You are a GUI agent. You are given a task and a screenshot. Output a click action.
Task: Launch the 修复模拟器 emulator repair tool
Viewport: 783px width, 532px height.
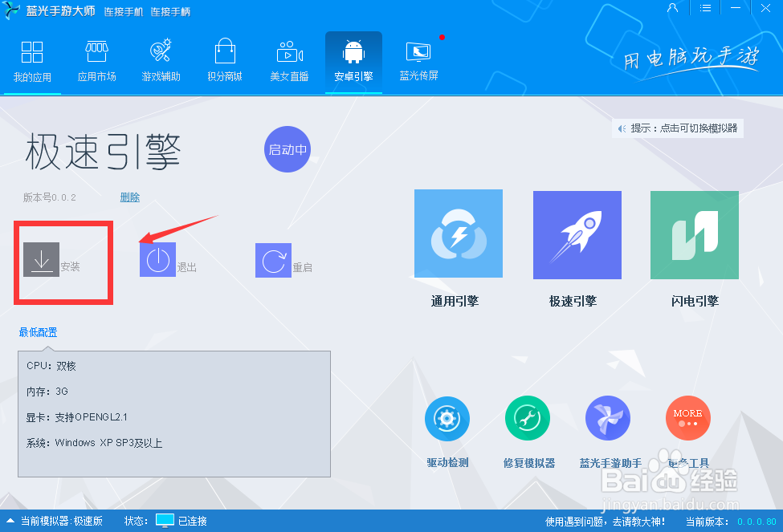tap(527, 418)
